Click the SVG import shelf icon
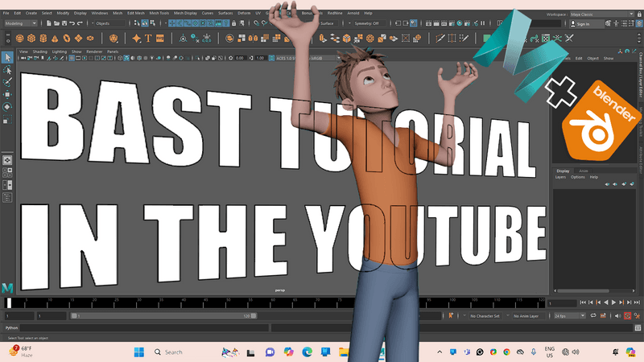Viewport: 644px width, 362px height. 159,38
